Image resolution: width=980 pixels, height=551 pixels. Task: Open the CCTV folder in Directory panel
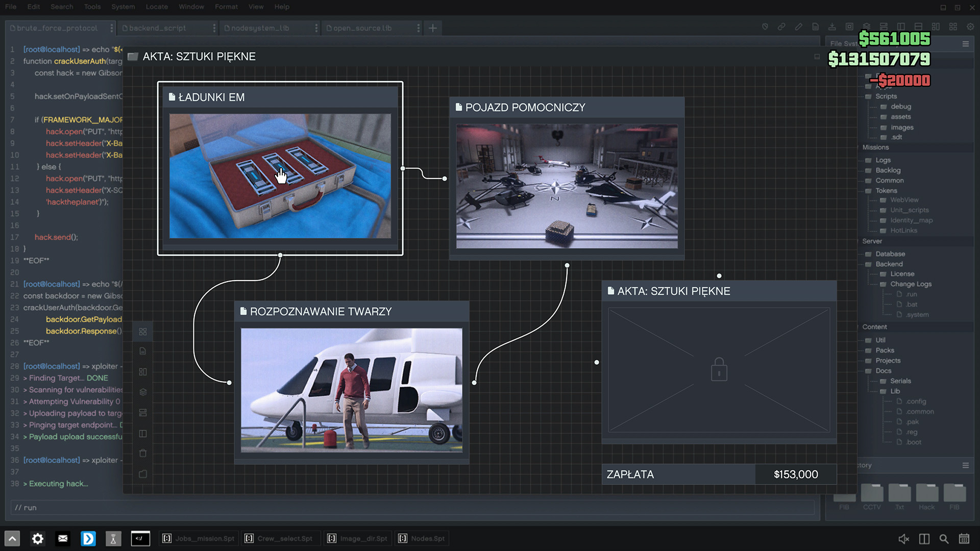(872, 496)
